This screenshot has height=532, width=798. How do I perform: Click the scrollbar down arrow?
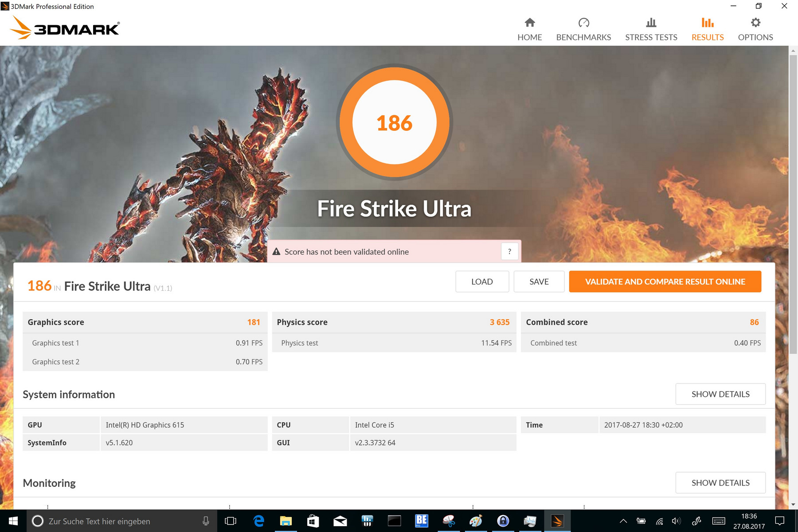pos(793,505)
